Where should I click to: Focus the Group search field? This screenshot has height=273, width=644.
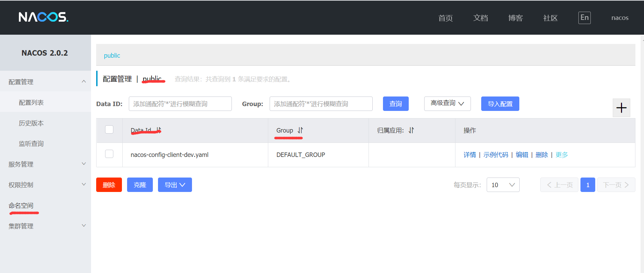coord(321,104)
